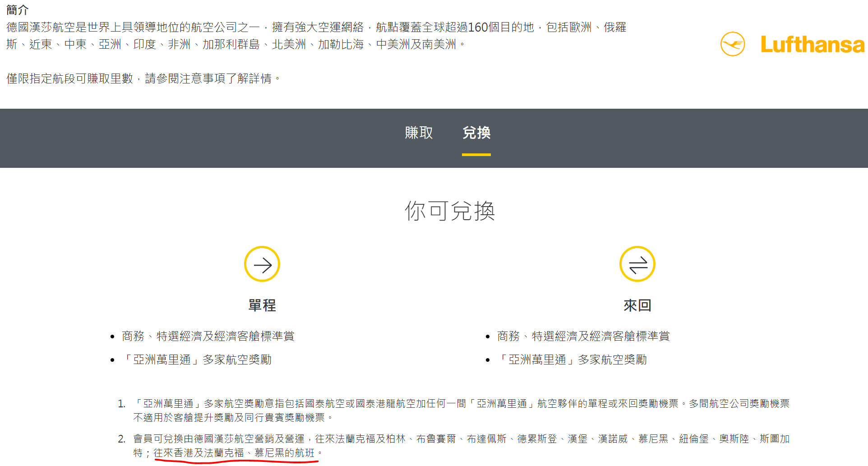This screenshot has width=868, height=466.
Task: Click the 僅限指定航段可賺取里數 notice
Action: tap(143, 78)
